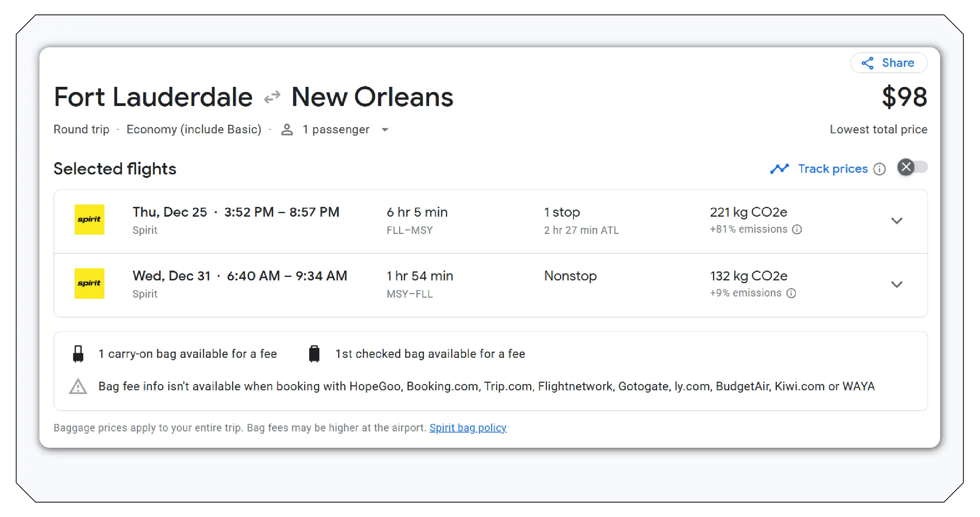
Task: Expand details for the Dec 31 return flight
Action: pos(897,284)
